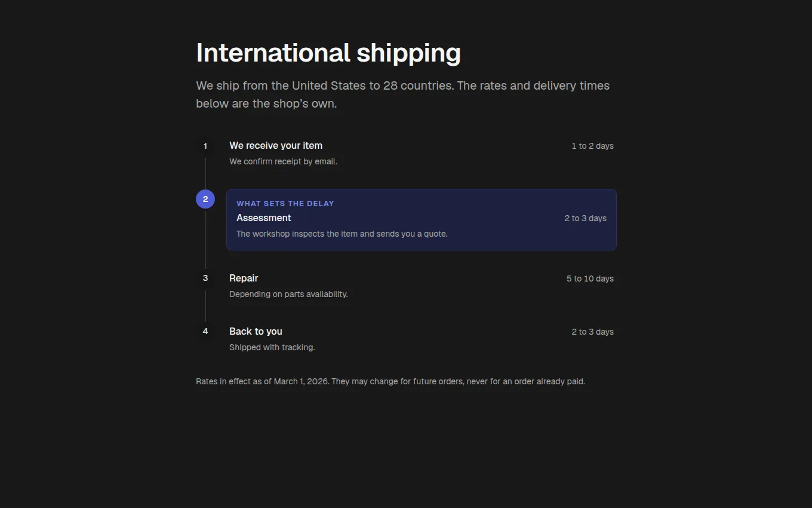
Task: Click the Assessment '2 to 3 days' duration
Action: [585, 219]
